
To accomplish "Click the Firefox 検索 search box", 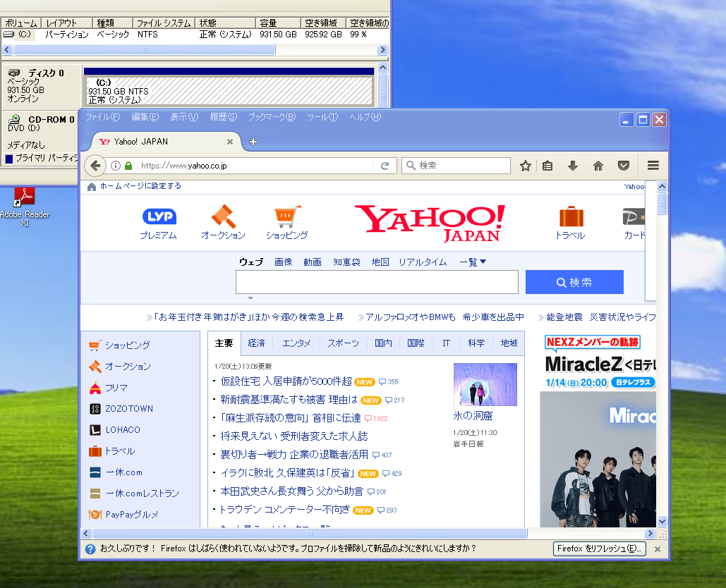I will pyautogui.click(x=456, y=166).
